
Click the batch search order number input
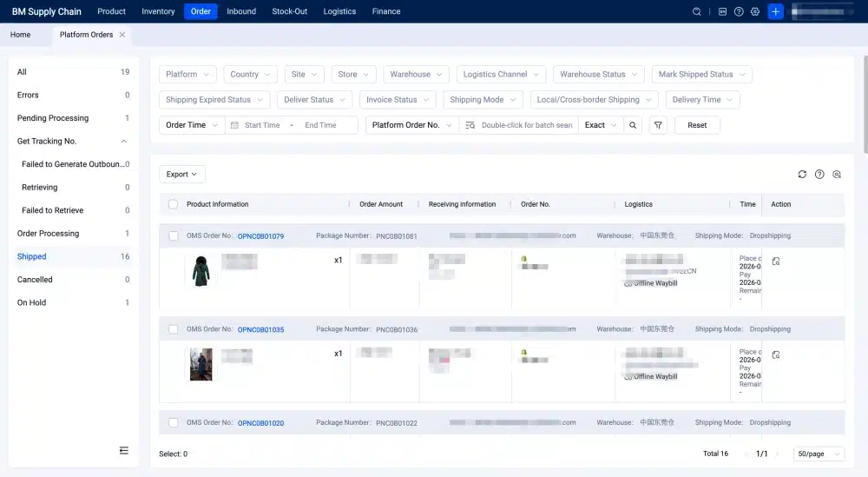pos(527,125)
